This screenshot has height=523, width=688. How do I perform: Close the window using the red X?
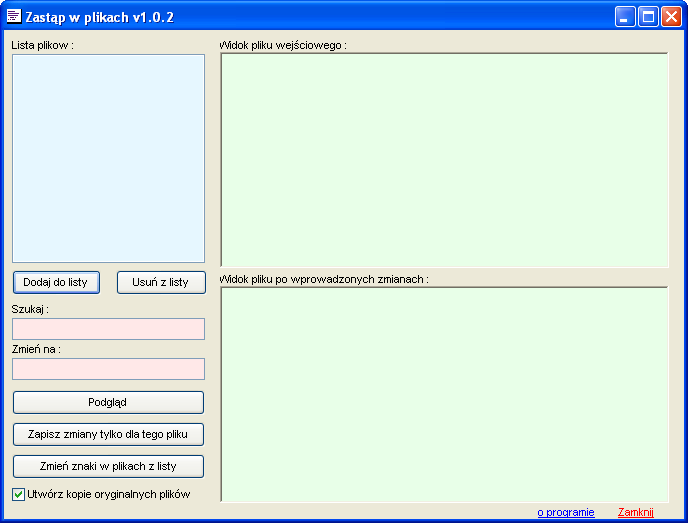click(670, 16)
